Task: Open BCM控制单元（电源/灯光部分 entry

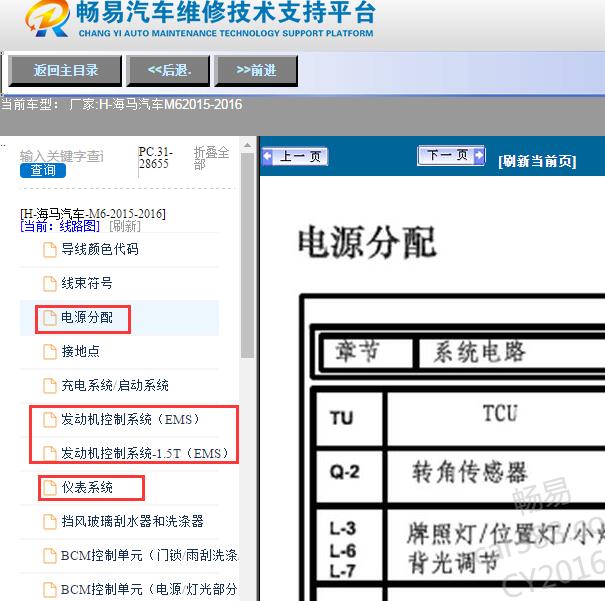Action: [150, 589]
